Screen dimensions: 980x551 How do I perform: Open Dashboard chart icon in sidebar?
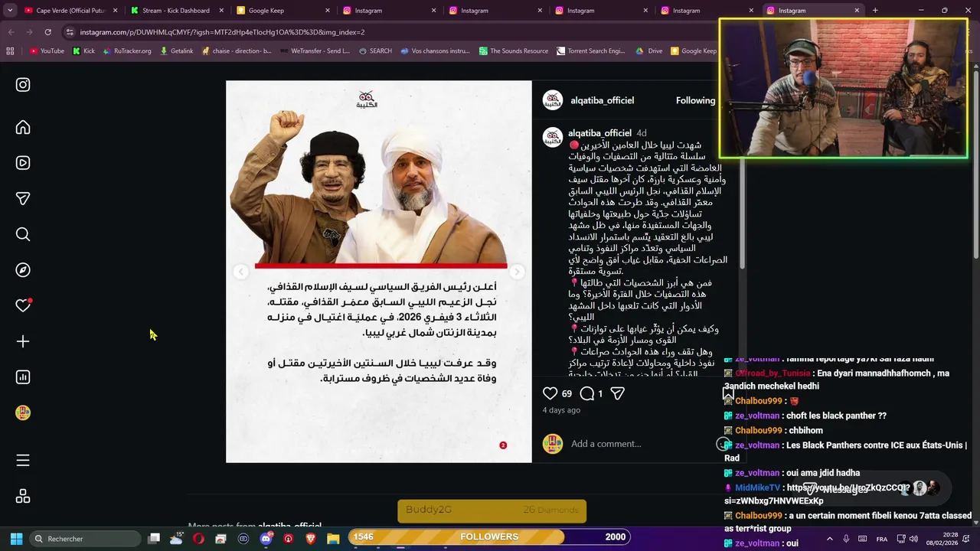point(23,377)
